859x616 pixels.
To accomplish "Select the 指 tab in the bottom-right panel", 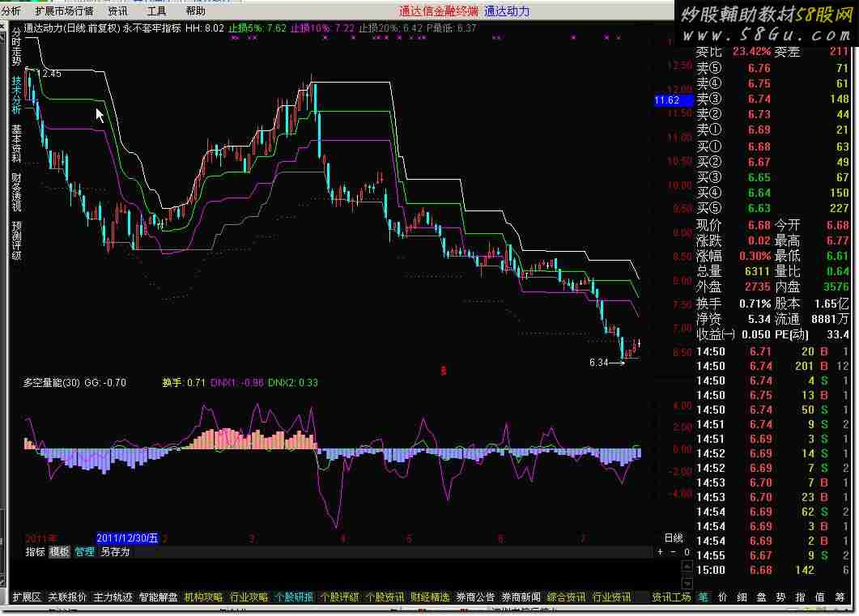I will (801, 597).
